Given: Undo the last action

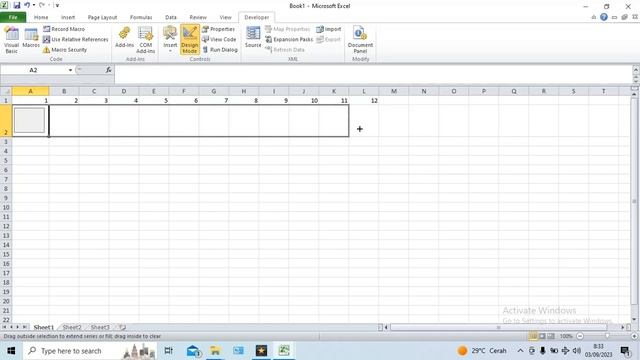Looking at the screenshot, I should 27,5.
